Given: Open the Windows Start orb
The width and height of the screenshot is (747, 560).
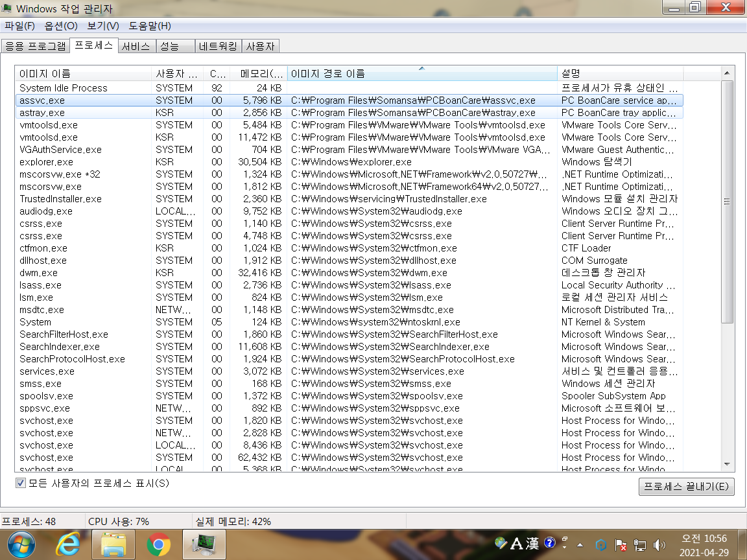Looking at the screenshot, I should [21, 544].
